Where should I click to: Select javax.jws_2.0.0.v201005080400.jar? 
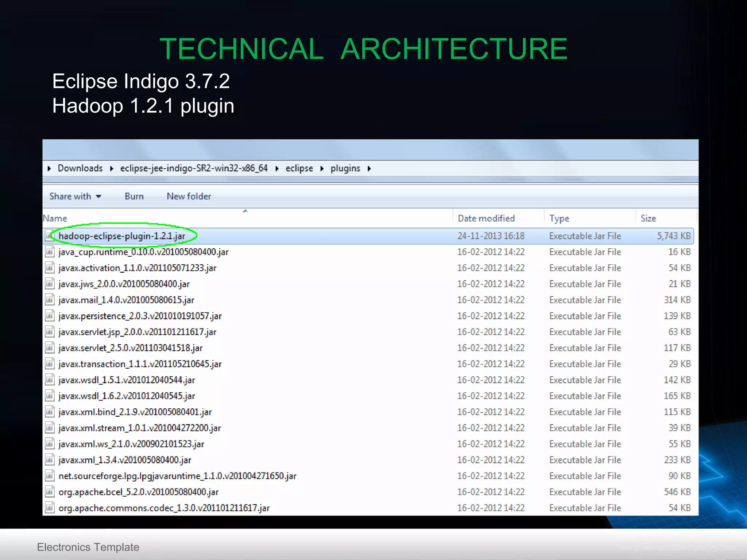click(124, 284)
